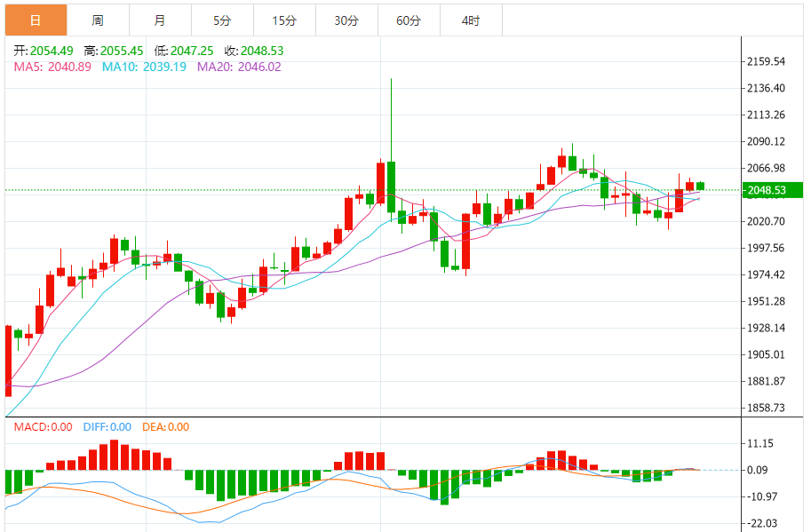Click the DIFF:0.00 indicator label
The image size is (811, 532).
[107, 427]
